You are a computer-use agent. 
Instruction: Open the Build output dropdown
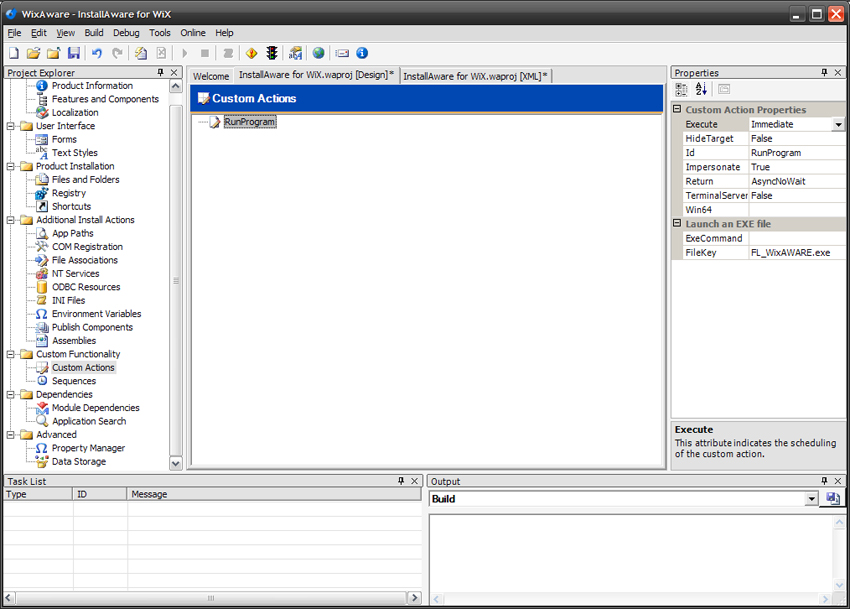click(x=812, y=499)
